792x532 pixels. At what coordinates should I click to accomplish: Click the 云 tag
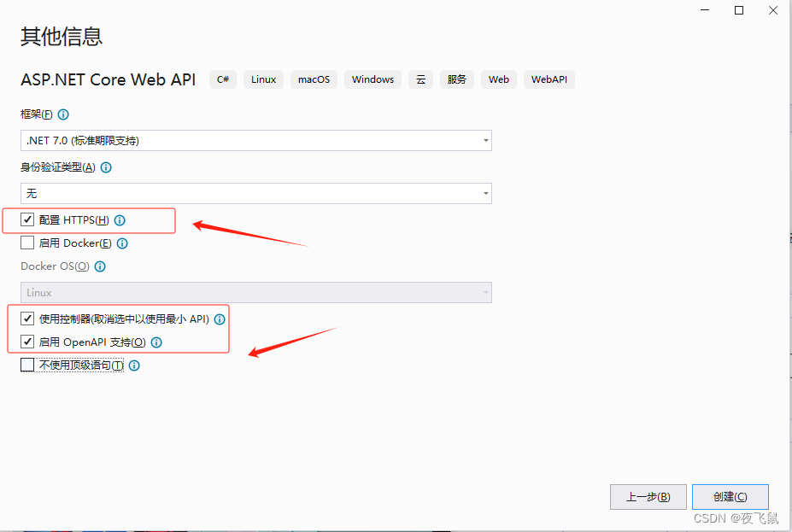[x=420, y=79]
